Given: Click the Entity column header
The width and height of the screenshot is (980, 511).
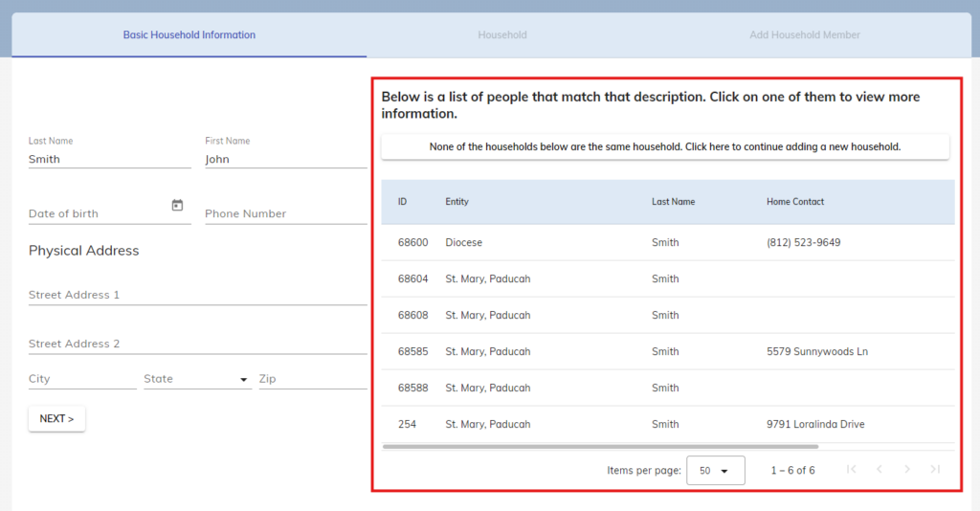Looking at the screenshot, I should (x=457, y=202).
